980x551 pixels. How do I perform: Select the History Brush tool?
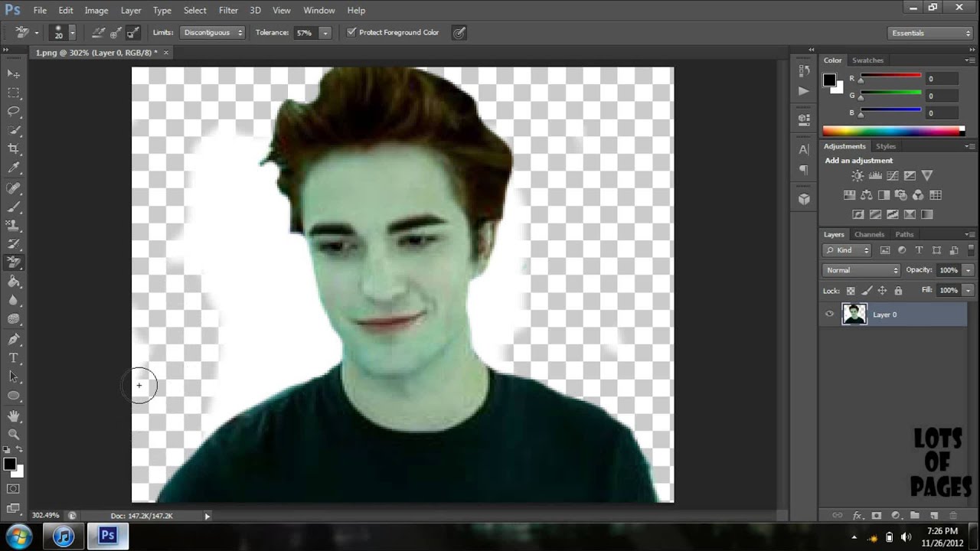coord(14,244)
